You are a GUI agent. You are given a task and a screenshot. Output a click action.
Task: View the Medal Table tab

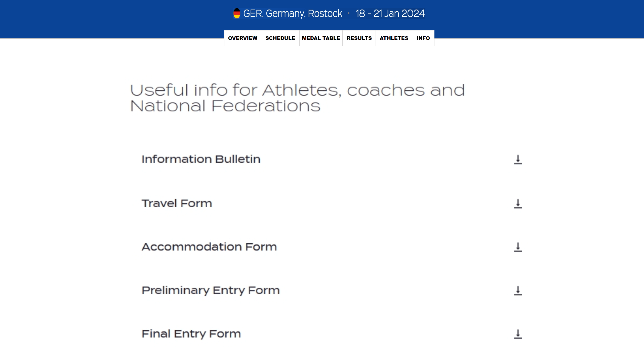[x=321, y=38]
